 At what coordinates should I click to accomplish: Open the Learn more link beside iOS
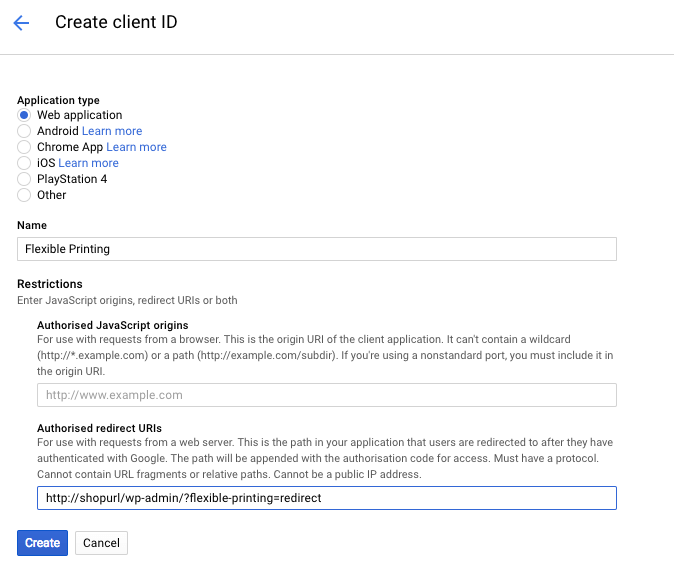coord(89,163)
